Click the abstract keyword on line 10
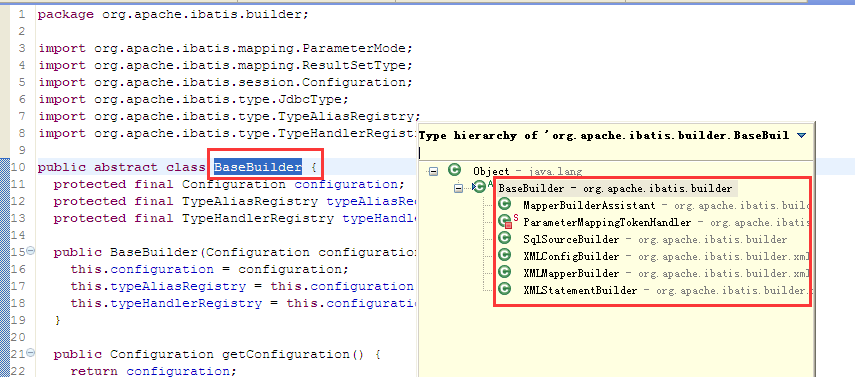This screenshot has width=855, height=377. pyautogui.click(x=126, y=167)
